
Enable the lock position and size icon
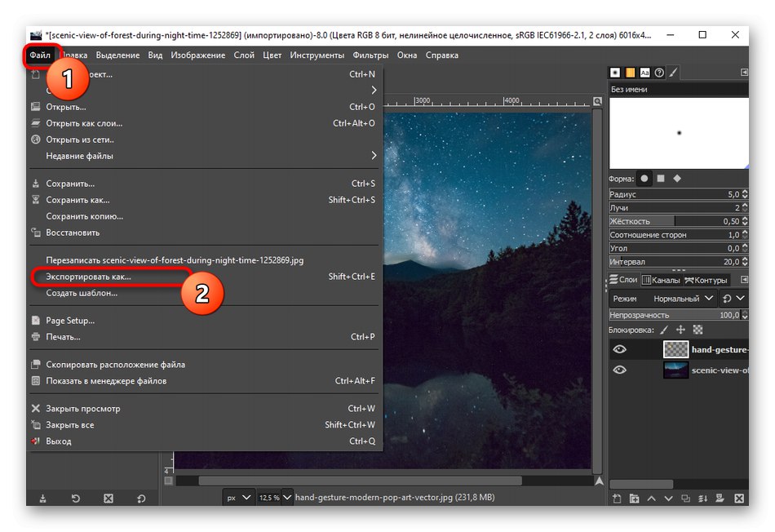[x=680, y=330]
